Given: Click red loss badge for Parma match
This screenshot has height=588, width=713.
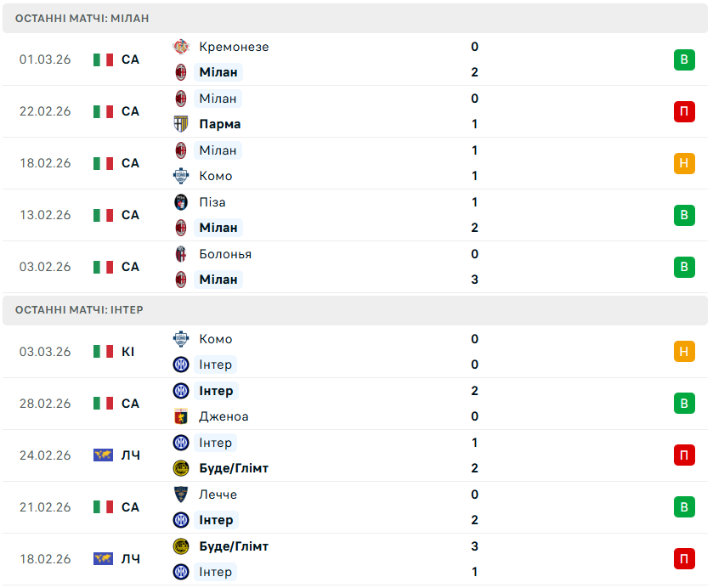Looking at the screenshot, I should (684, 111).
